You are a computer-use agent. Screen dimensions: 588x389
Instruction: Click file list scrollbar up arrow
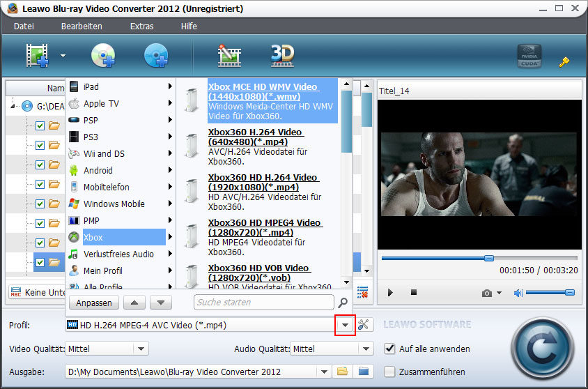coord(366,86)
